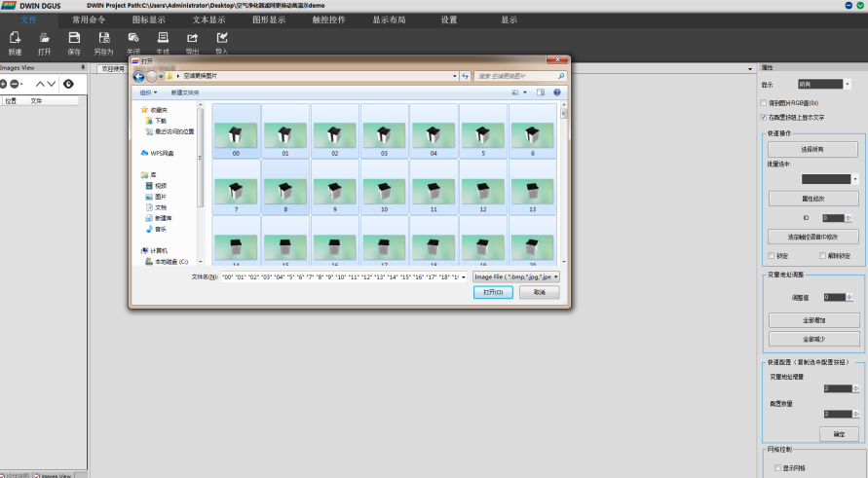Click the 打开(O) button in dialog
868x478 pixels.
(492, 292)
